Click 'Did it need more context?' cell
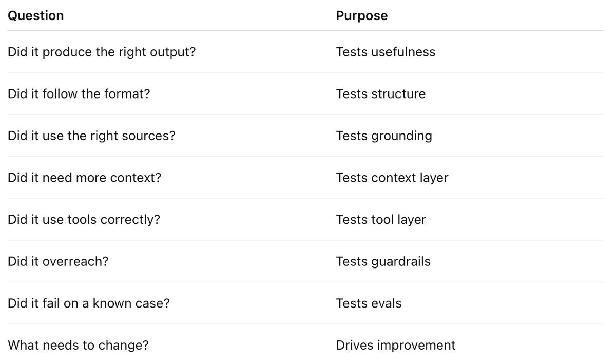 pos(85,178)
